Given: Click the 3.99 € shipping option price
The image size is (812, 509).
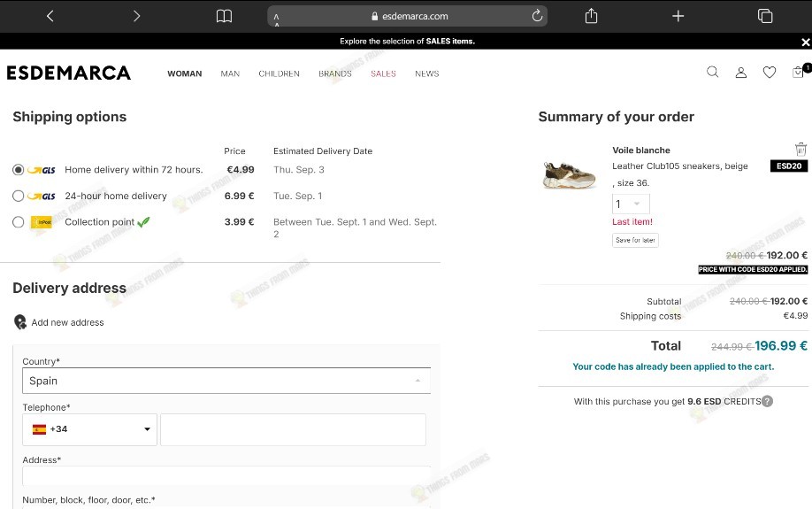Looking at the screenshot, I should pos(239,222).
